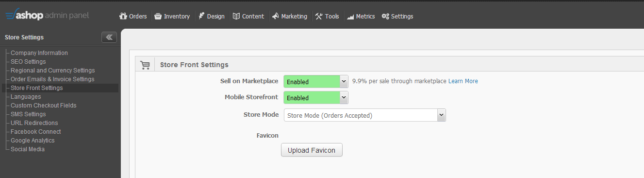Open the Inventory box icon menu
644x178 pixels.
(172, 16)
